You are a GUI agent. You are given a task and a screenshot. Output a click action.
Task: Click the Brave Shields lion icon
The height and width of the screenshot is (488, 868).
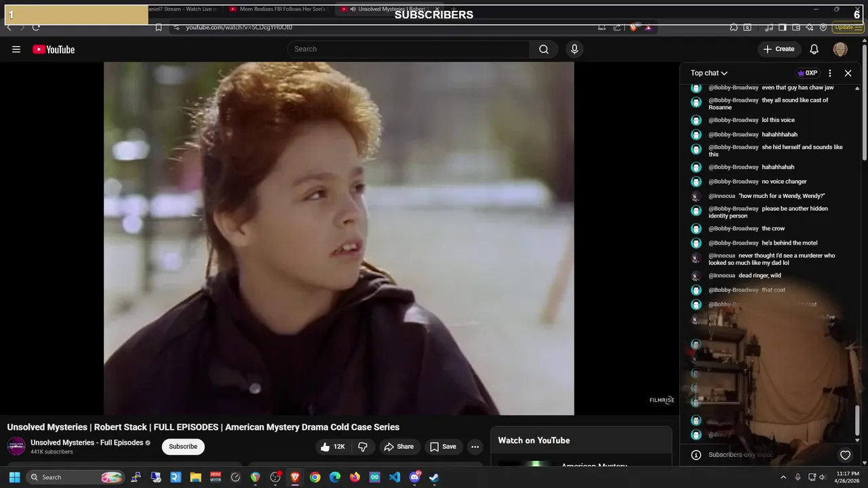coord(633,28)
